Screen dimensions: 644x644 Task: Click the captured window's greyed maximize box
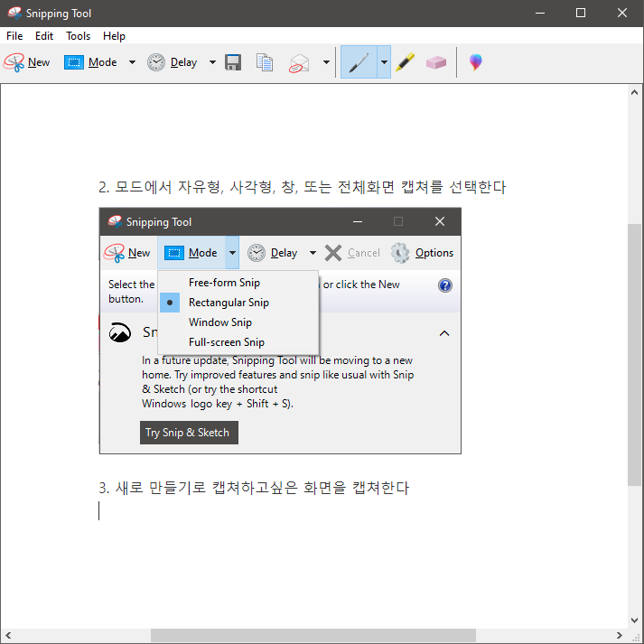coord(398,222)
